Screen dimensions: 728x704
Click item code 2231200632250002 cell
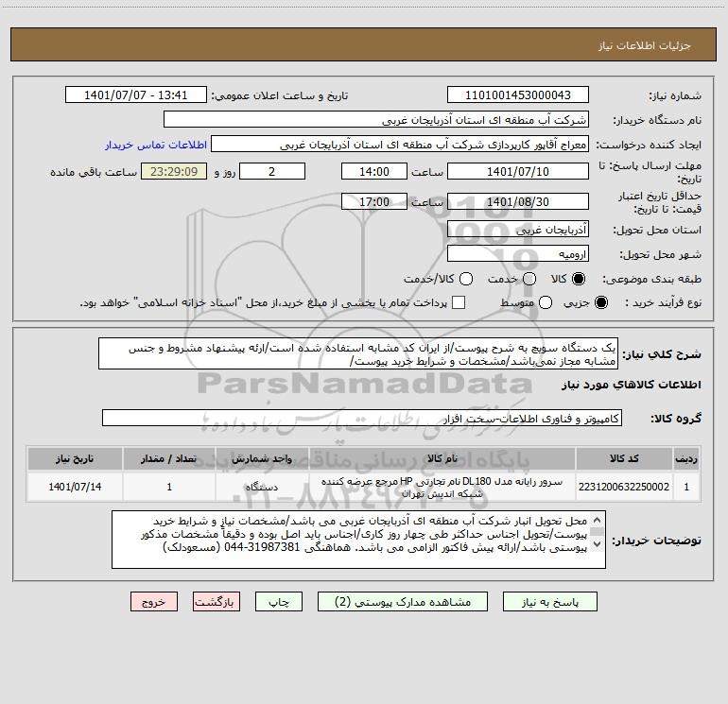point(624,487)
